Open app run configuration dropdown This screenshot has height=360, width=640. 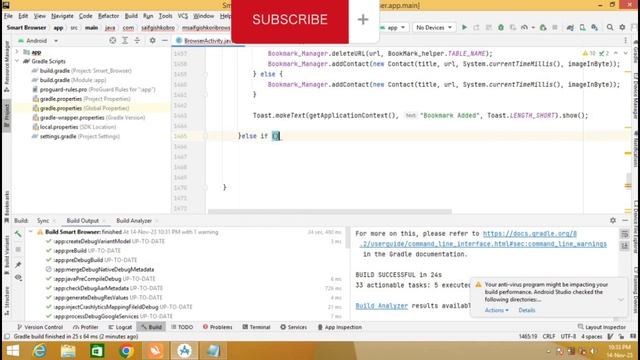[393, 27]
